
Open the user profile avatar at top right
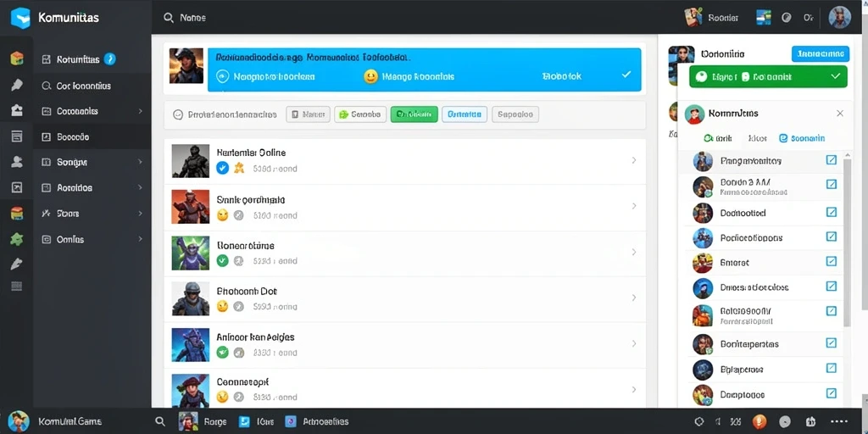coord(839,18)
